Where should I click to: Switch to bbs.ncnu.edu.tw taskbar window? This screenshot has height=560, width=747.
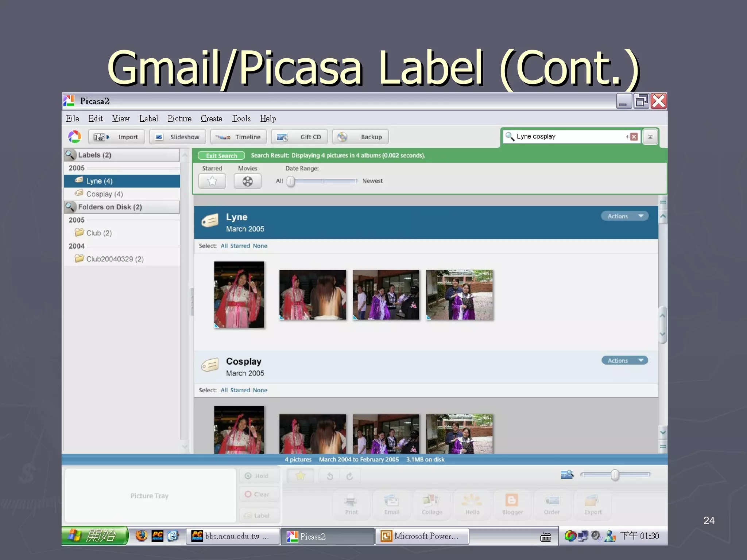coord(233,536)
